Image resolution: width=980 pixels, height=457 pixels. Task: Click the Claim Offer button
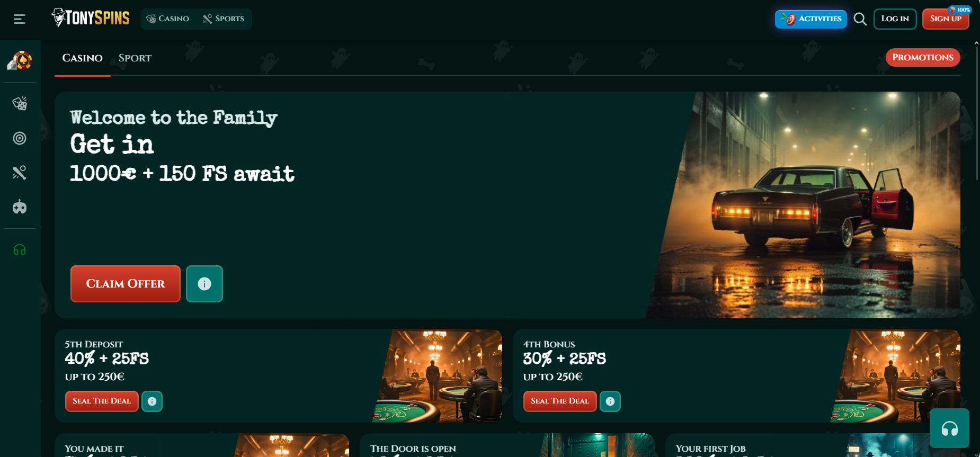pos(126,284)
